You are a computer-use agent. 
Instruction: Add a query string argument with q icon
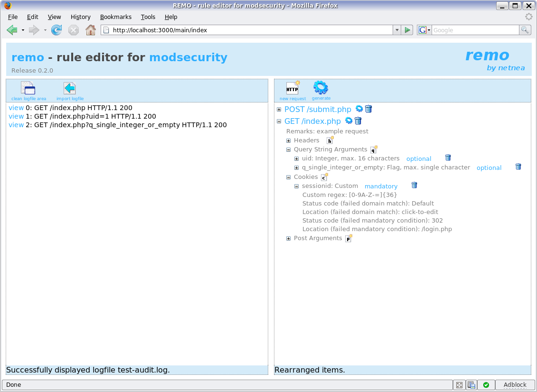[x=374, y=149]
